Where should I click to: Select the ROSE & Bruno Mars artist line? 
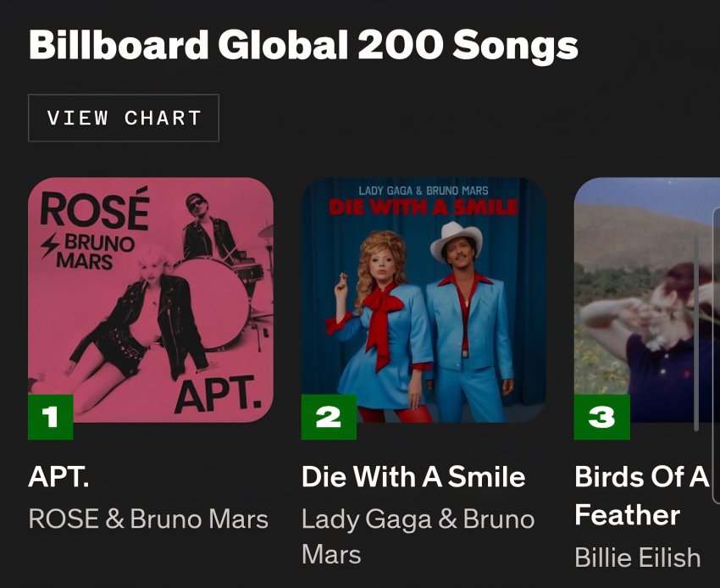[148, 519]
